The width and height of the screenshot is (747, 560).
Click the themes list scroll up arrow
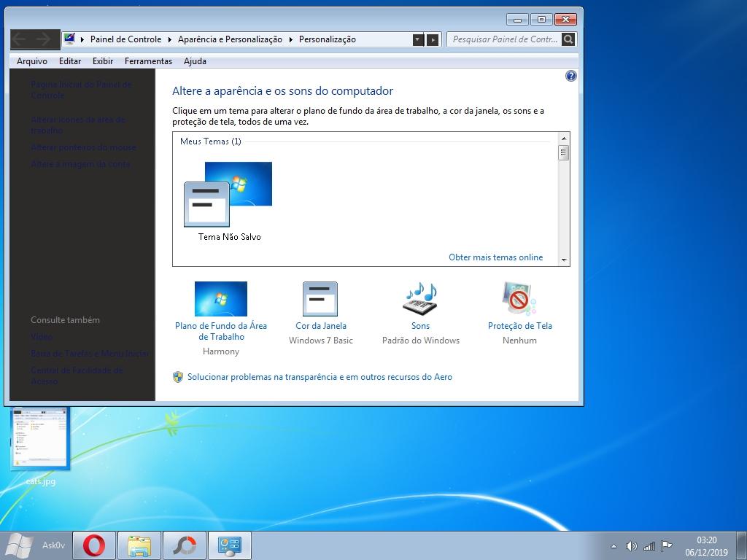pyautogui.click(x=564, y=139)
